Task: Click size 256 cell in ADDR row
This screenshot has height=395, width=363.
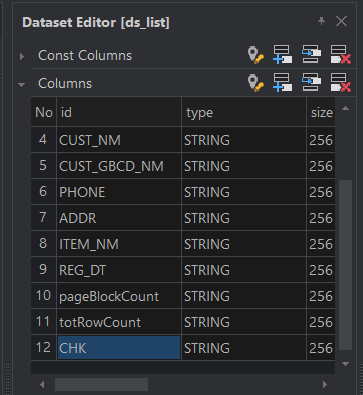Action: (321, 218)
